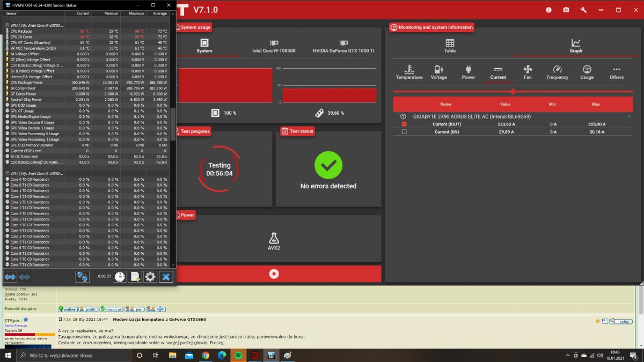Stop the OCCT test with red stop button

pyautogui.click(x=274, y=274)
